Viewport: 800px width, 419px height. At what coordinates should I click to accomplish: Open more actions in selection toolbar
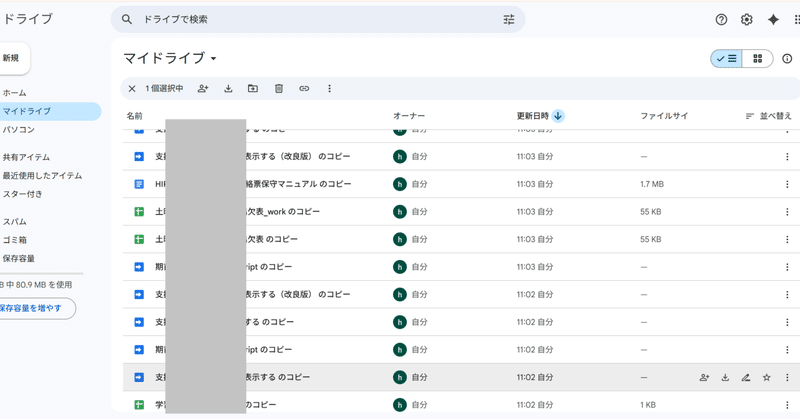tap(329, 89)
